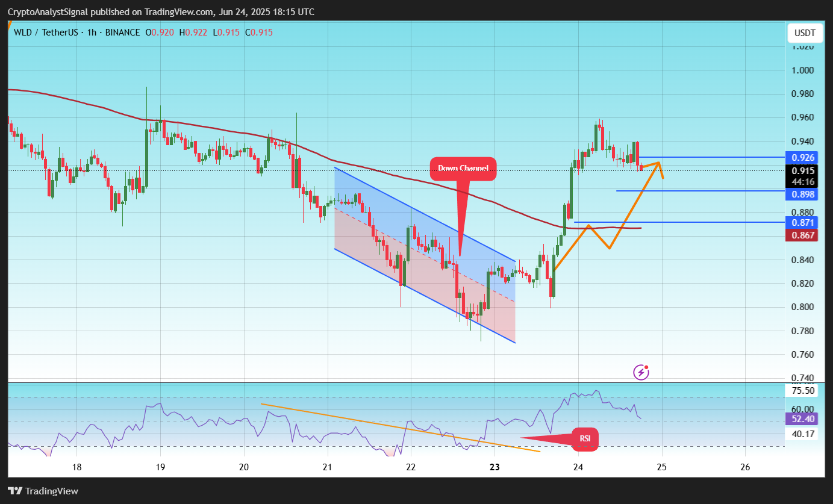
Task: Click the BINANCE exchange label
Action: coord(122,33)
